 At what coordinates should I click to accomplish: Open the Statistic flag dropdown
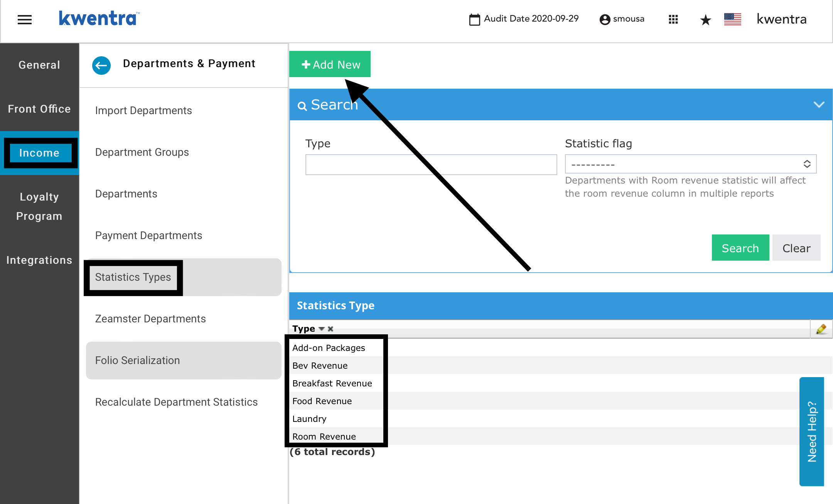click(x=691, y=164)
